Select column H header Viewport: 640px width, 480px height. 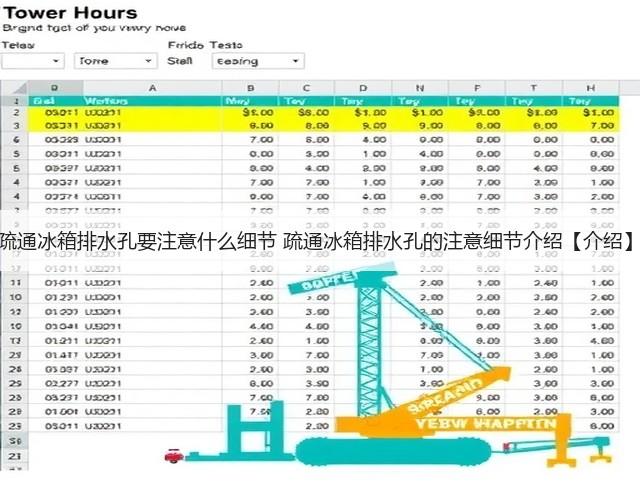tap(591, 88)
